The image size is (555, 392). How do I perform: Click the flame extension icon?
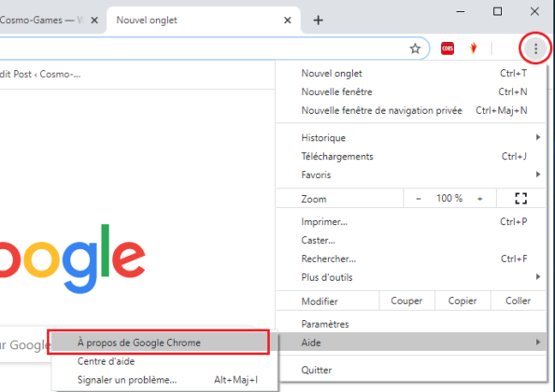pos(473,49)
